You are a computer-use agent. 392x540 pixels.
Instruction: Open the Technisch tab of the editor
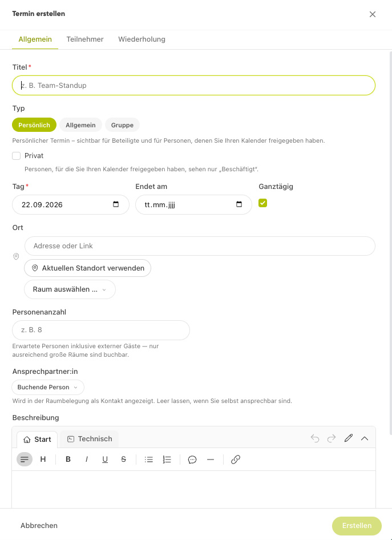point(90,439)
